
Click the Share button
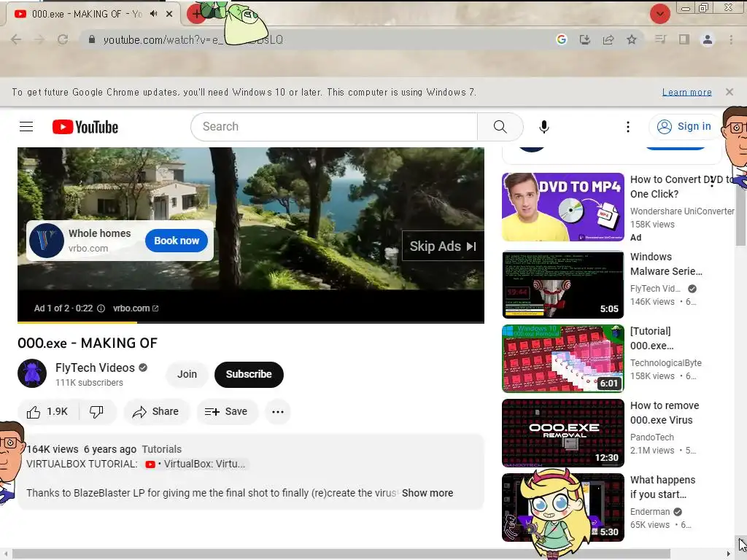156,411
